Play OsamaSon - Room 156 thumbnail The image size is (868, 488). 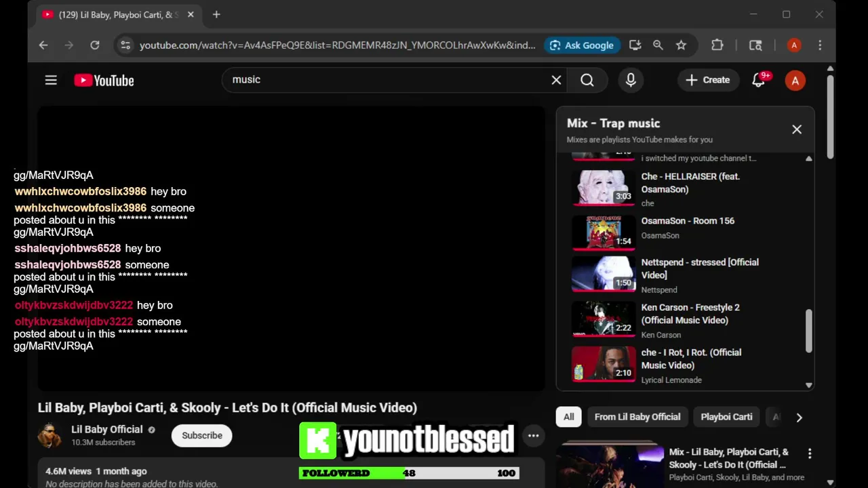(x=603, y=232)
